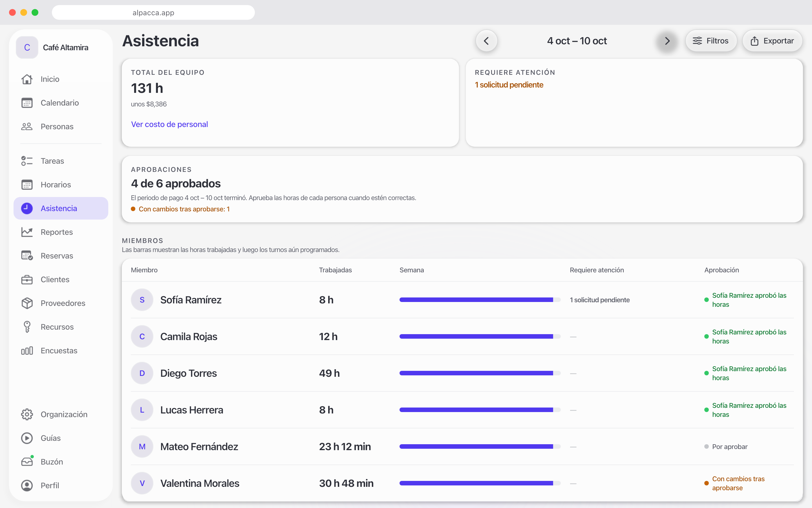Open the Guías play icon
This screenshot has height=508, width=812.
(x=27, y=438)
